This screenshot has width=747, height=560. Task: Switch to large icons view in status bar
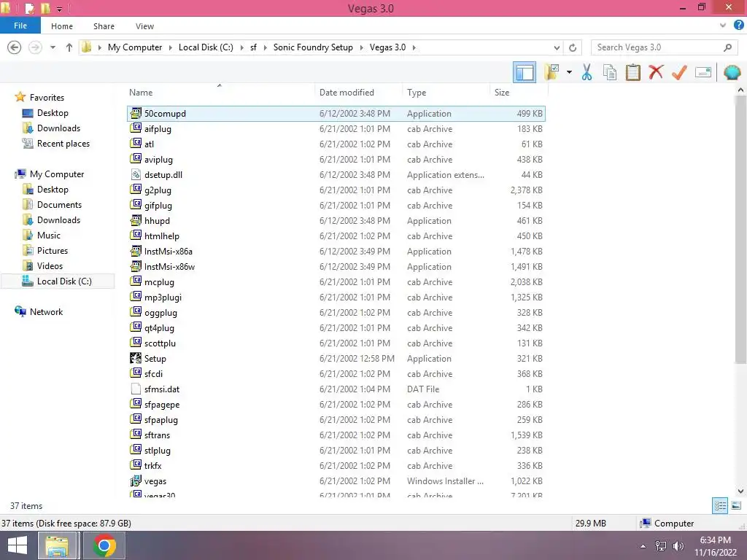click(736, 505)
